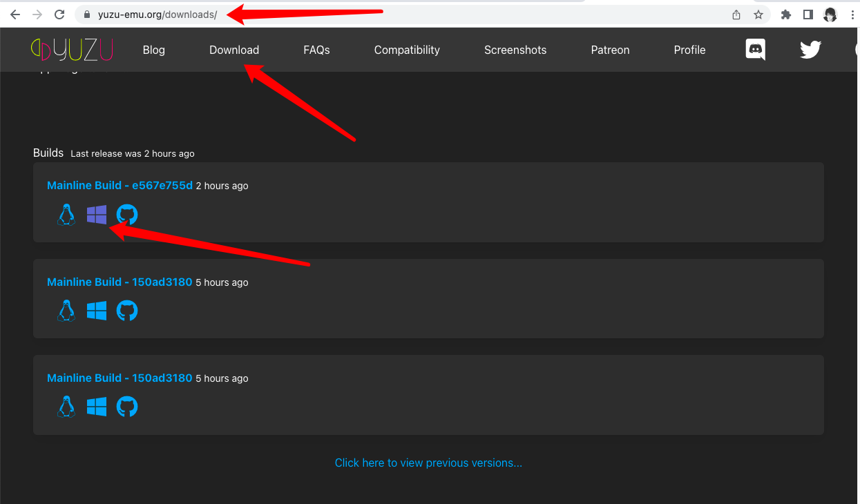Image resolution: width=860 pixels, height=504 pixels.
Task: Bookmark this page with the star icon
Action: tap(758, 14)
